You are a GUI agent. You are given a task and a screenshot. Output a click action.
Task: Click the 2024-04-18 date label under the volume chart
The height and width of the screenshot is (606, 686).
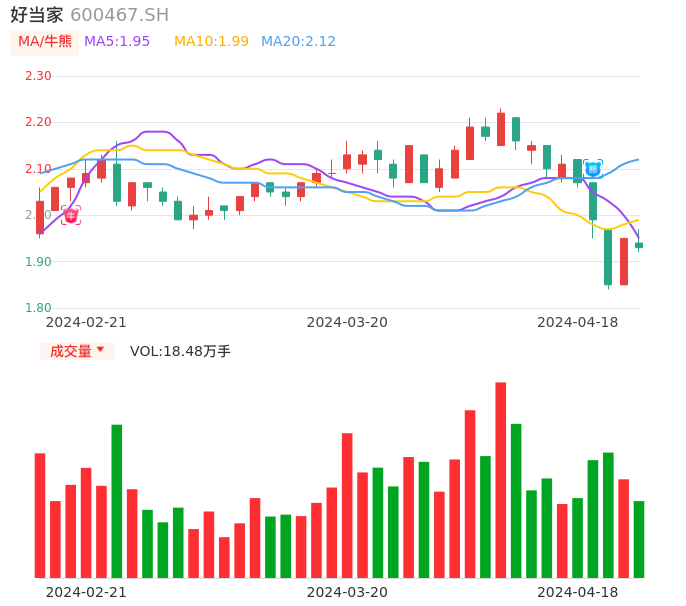click(x=577, y=592)
